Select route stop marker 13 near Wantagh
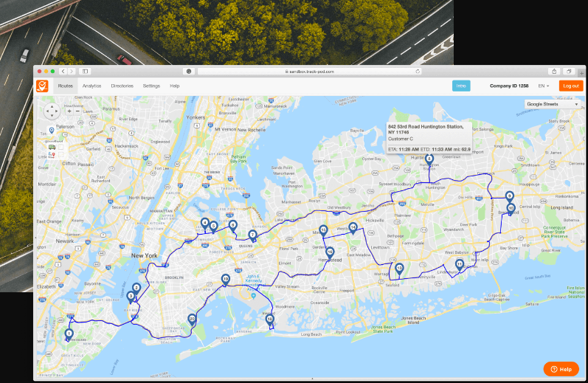The image size is (588, 383). pos(399,269)
